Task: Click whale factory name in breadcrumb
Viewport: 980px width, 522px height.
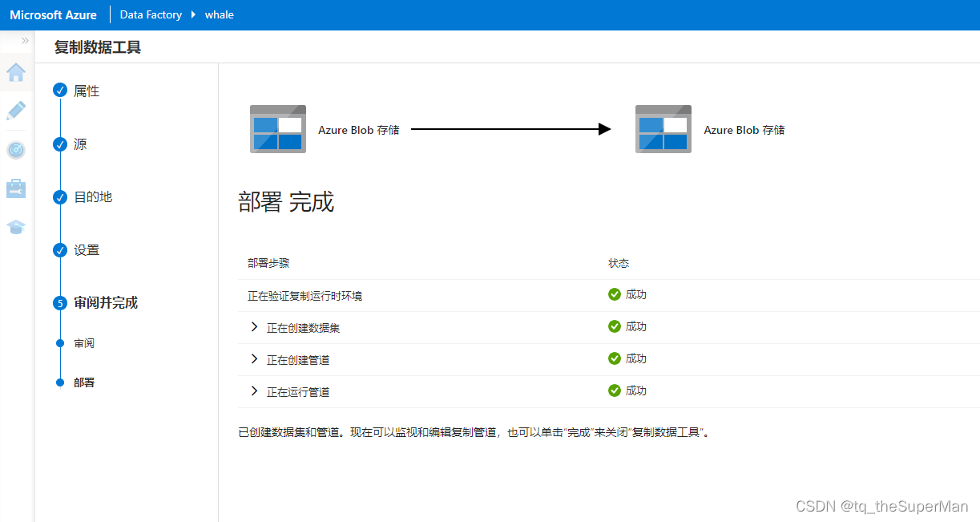Action: [220, 14]
